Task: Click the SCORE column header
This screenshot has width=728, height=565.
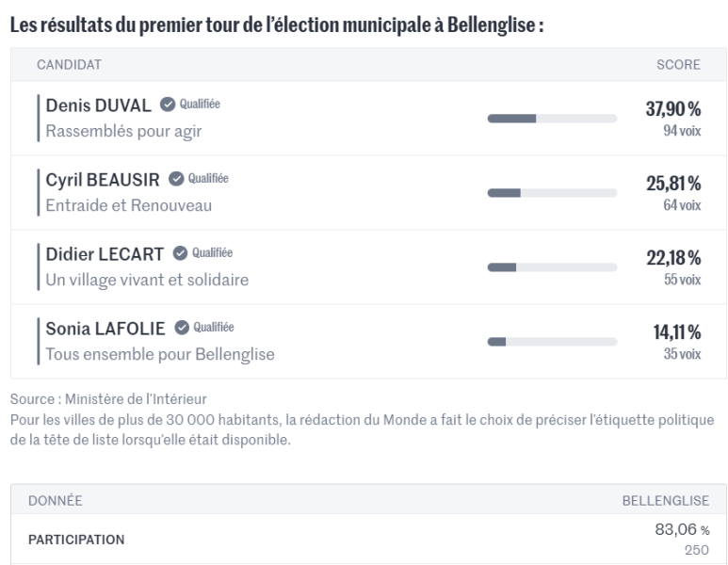Action: [678, 65]
